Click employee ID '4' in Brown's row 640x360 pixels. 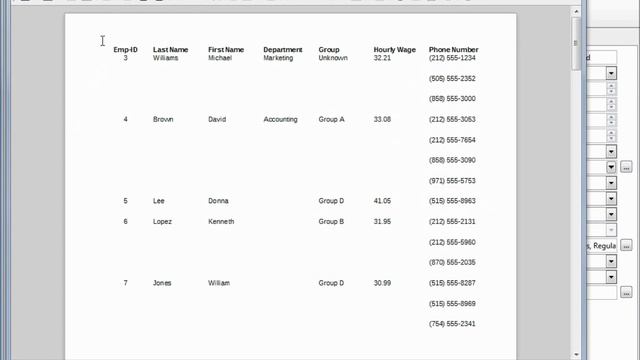click(125, 119)
